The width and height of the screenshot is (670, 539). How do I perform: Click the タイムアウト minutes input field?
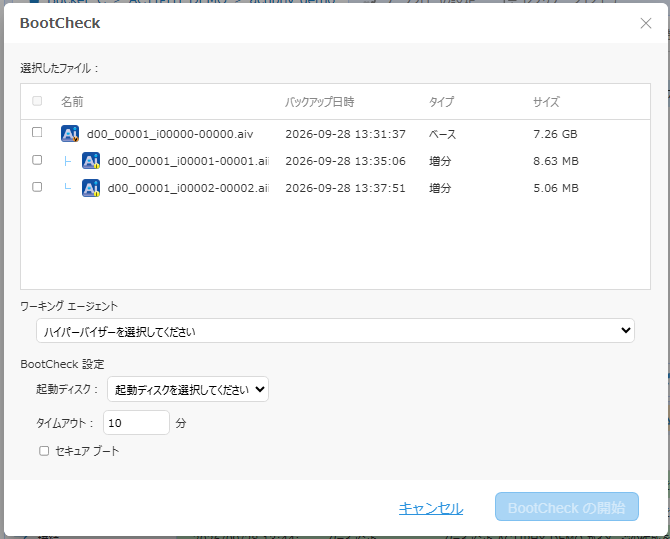[136, 423]
